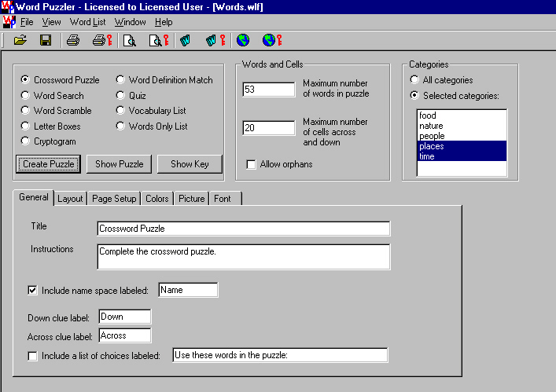
Task: Click the list of choices label field
Action: (x=280, y=355)
